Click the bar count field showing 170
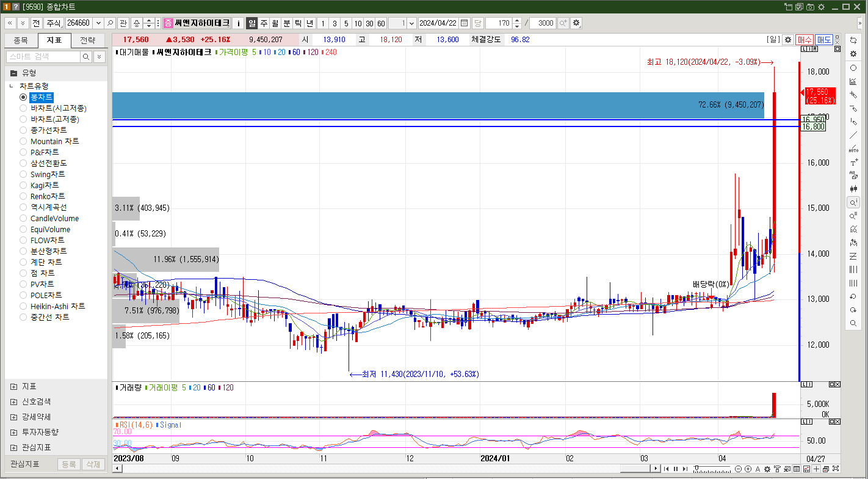The width and height of the screenshot is (868, 479). click(x=499, y=23)
